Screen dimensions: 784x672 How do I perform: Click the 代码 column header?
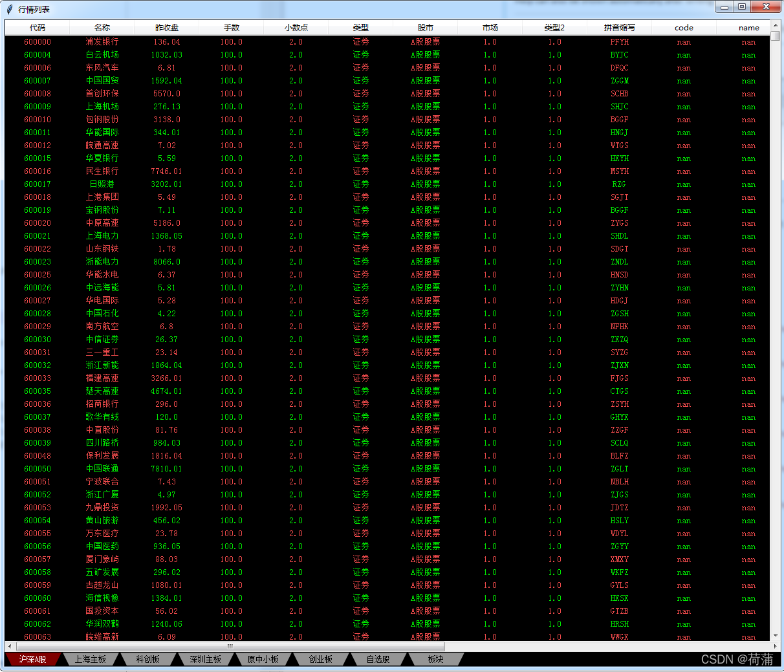pyautogui.click(x=38, y=28)
